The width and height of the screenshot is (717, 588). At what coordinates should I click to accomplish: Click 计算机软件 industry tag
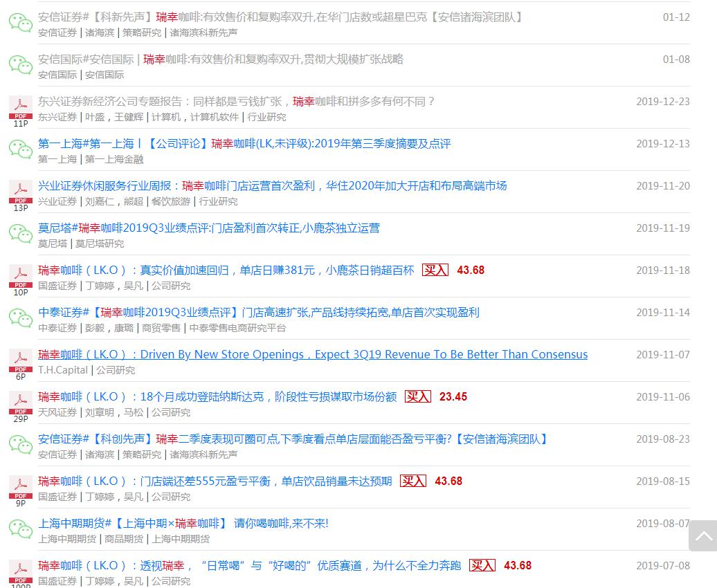pyautogui.click(x=215, y=117)
